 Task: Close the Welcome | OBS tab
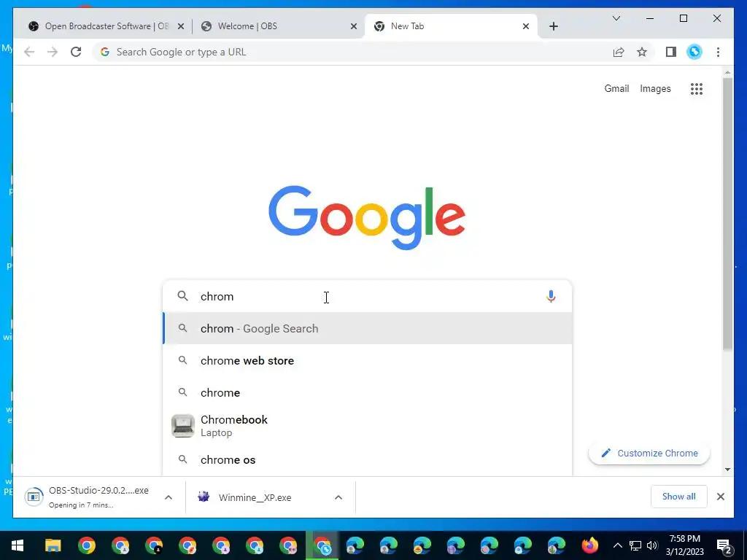[x=354, y=27]
